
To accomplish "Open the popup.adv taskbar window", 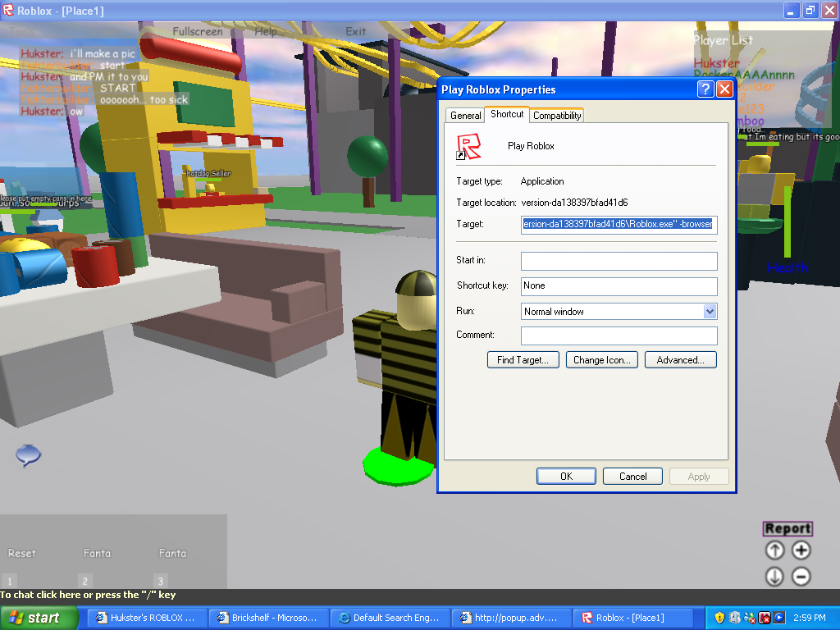I will point(510,618).
